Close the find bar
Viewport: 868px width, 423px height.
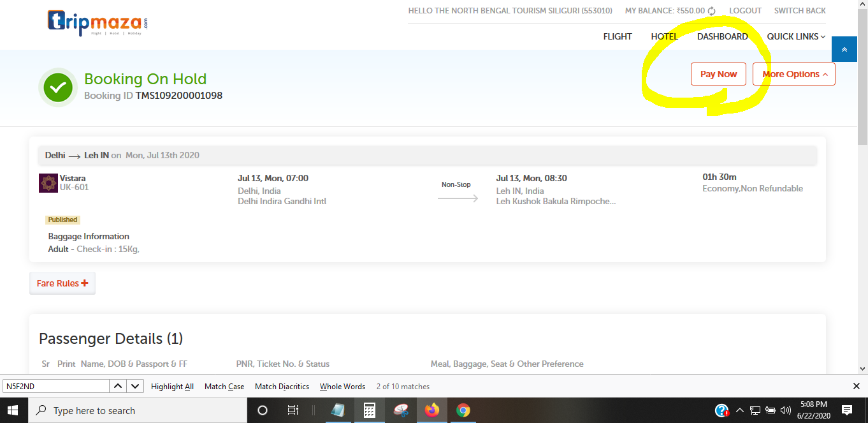tap(857, 386)
